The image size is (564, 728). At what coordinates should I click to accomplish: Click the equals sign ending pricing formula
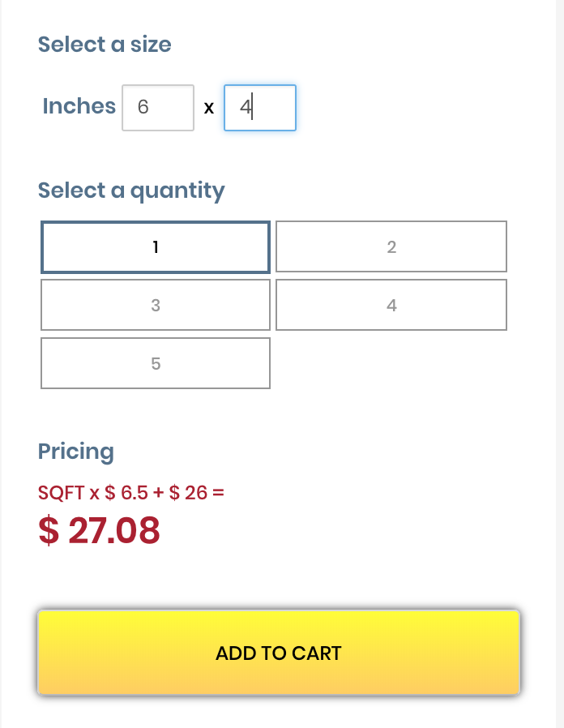[x=217, y=492]
